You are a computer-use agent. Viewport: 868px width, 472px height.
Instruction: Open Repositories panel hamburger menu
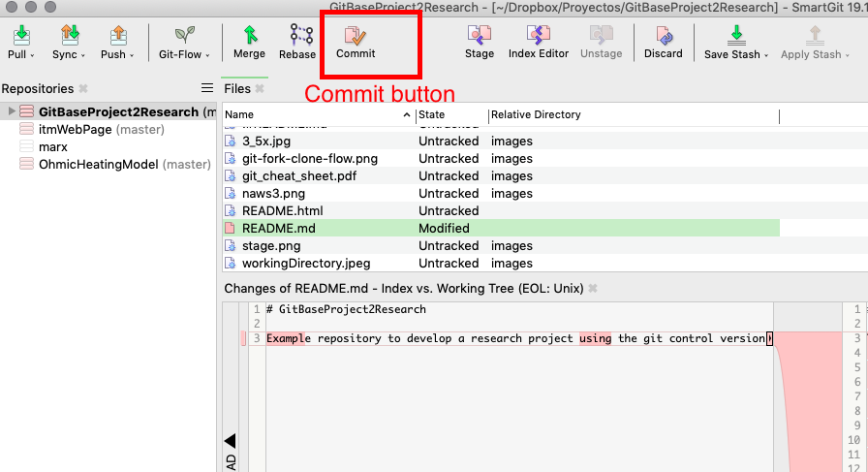point(206,88)
